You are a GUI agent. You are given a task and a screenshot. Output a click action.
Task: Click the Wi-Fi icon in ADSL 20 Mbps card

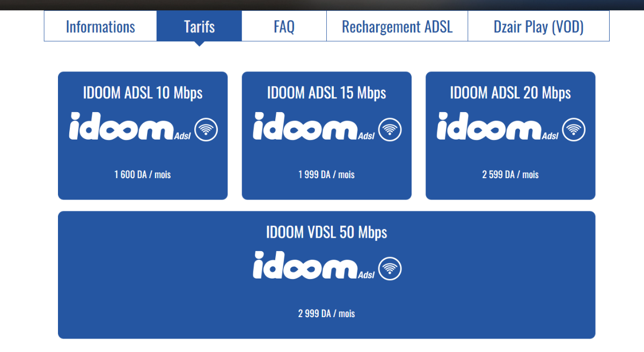click(574, 129)
